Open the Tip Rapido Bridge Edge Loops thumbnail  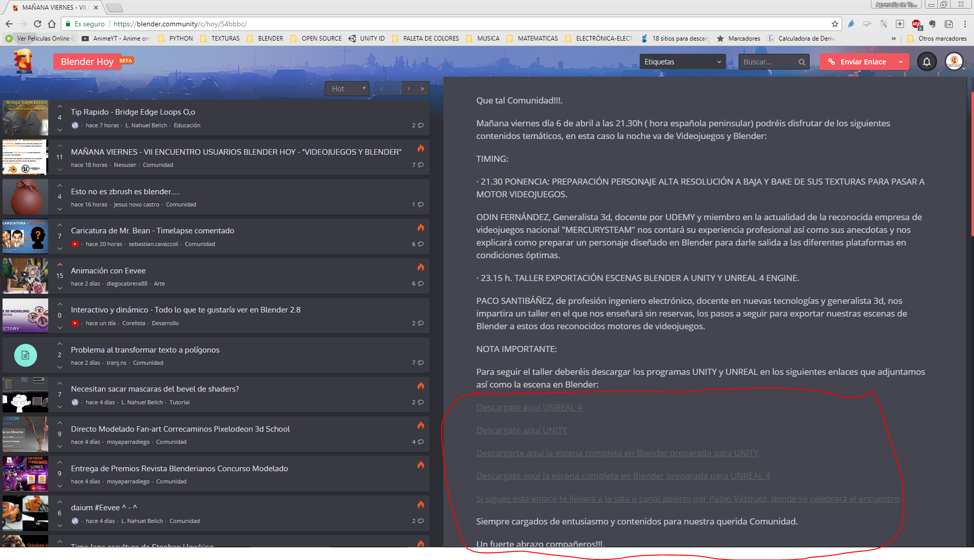(25, 117)
